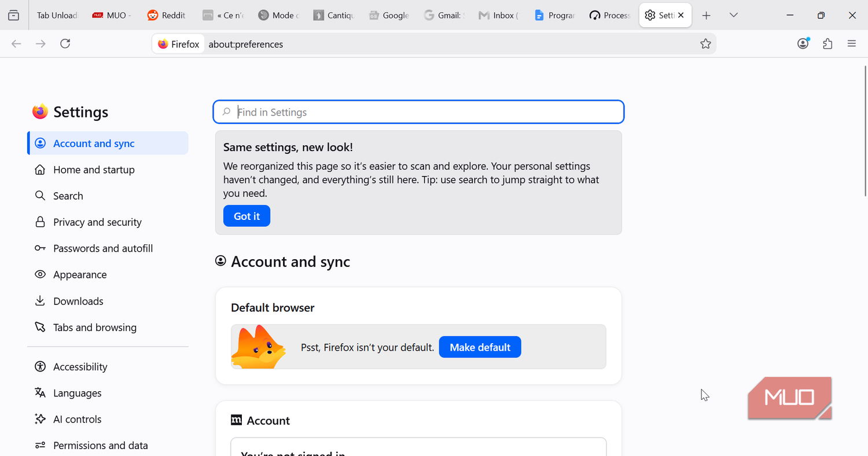Screen dimensions: 868x456
Task: Open Search settings category
Action: point(108,196)
